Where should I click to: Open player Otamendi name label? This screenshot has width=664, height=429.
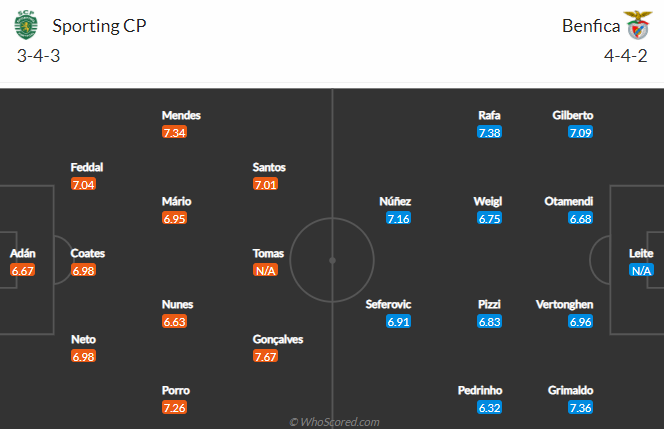(x=569, y=202)
